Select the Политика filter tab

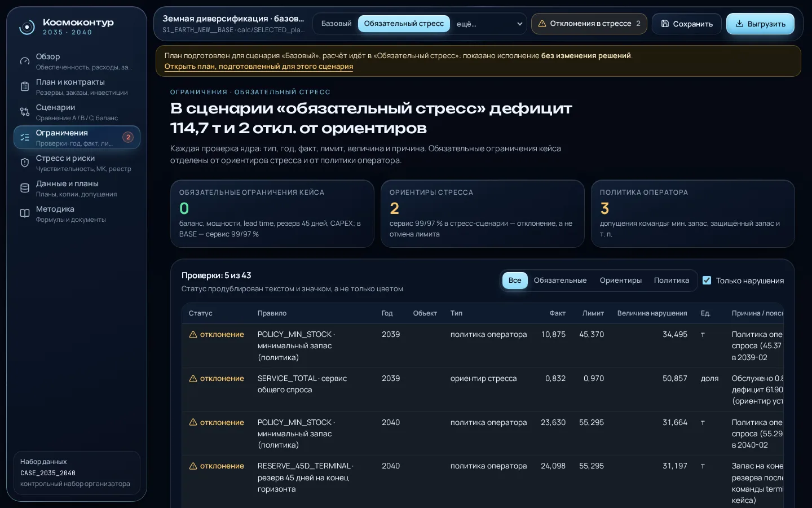point(671,281)
